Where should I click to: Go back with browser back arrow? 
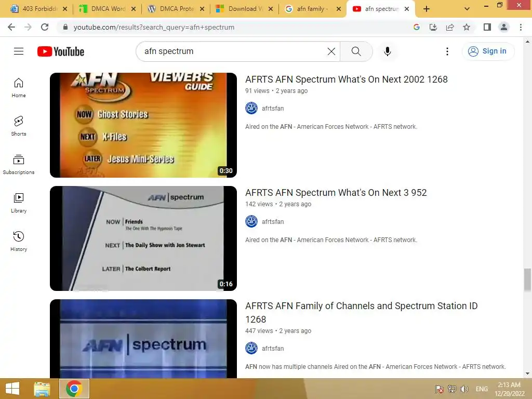tap(11, 27)
